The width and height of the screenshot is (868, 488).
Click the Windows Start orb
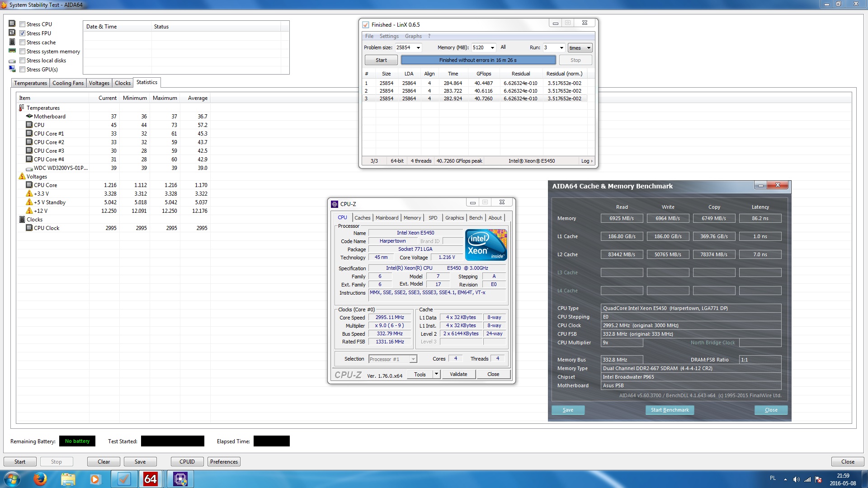12,479
